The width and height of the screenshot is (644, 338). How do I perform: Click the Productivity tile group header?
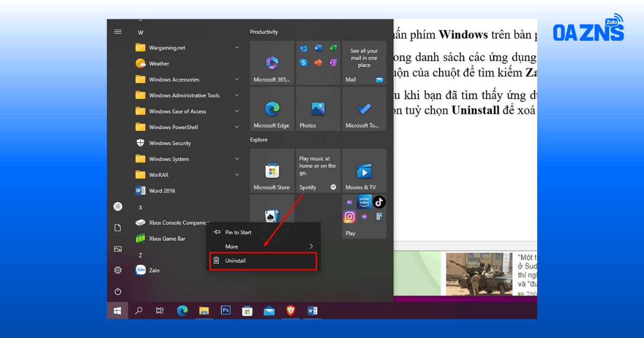coord(264,32)
